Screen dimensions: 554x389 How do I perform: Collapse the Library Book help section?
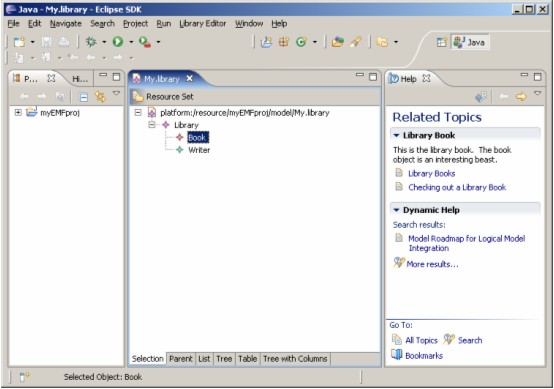pyautogui.click(x=396, y=135)
